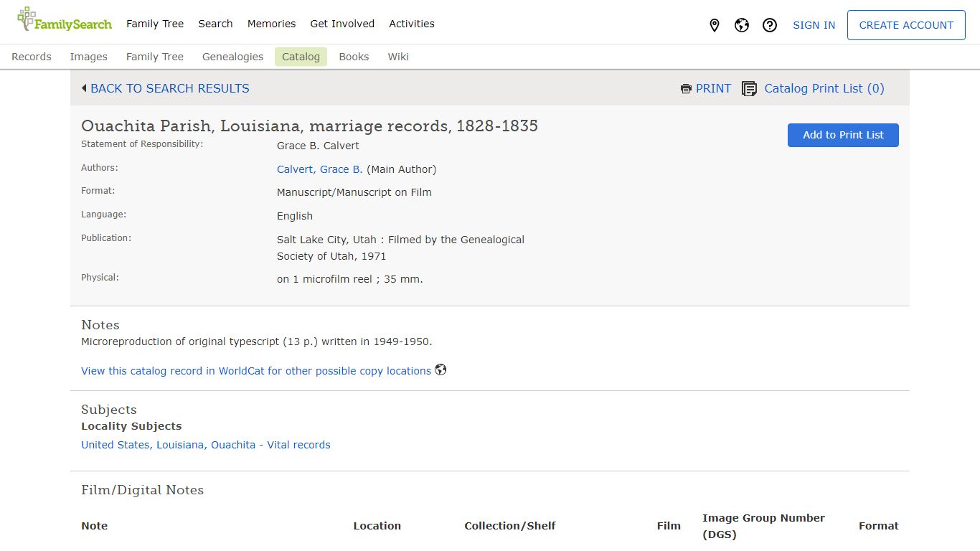Switch to the Wiki tab
This screenshot has height=551, width=980.
coord(398,57)
